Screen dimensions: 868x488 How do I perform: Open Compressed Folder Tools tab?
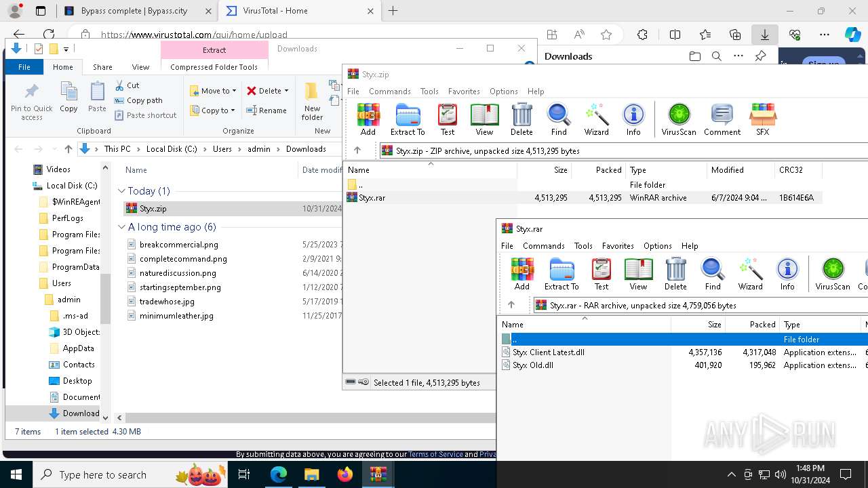tap(214, 67)
